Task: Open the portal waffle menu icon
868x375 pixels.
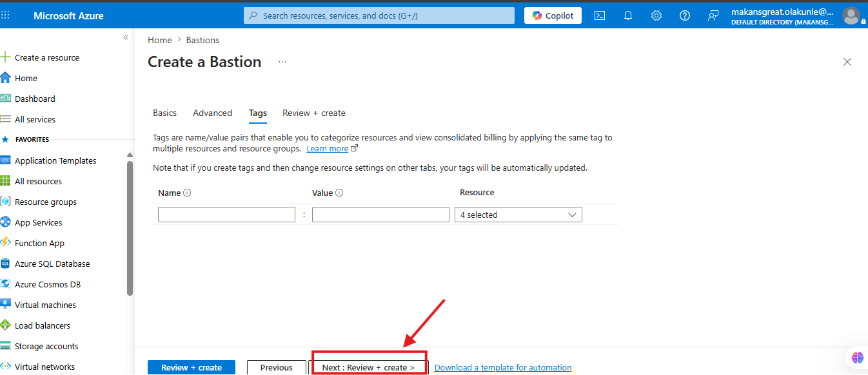Action: 6,15
